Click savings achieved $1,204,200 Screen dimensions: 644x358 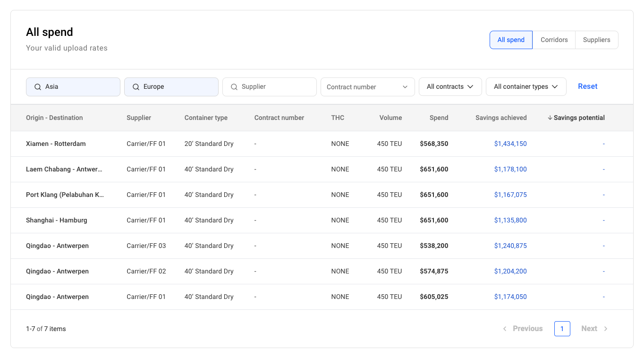point(510,271)
